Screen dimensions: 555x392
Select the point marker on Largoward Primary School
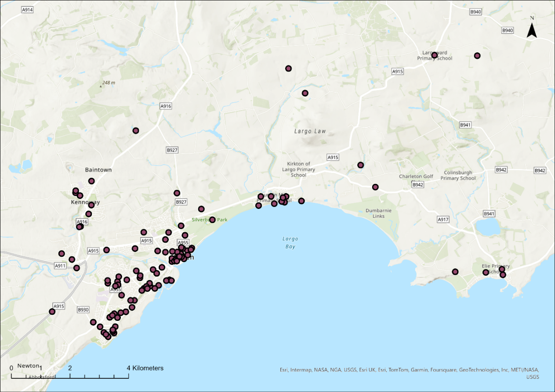click(x=434, y=55)
